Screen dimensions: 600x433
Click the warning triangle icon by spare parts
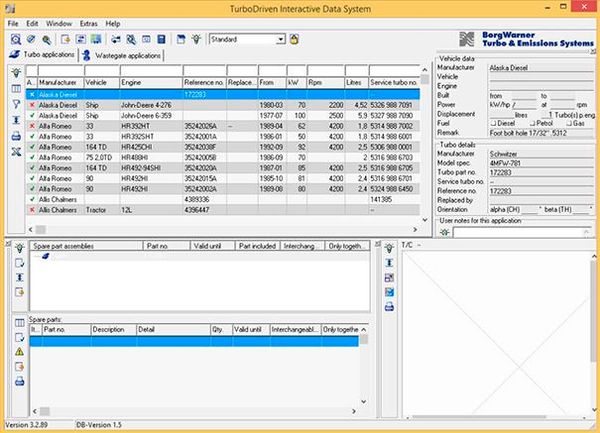(20, 352)
